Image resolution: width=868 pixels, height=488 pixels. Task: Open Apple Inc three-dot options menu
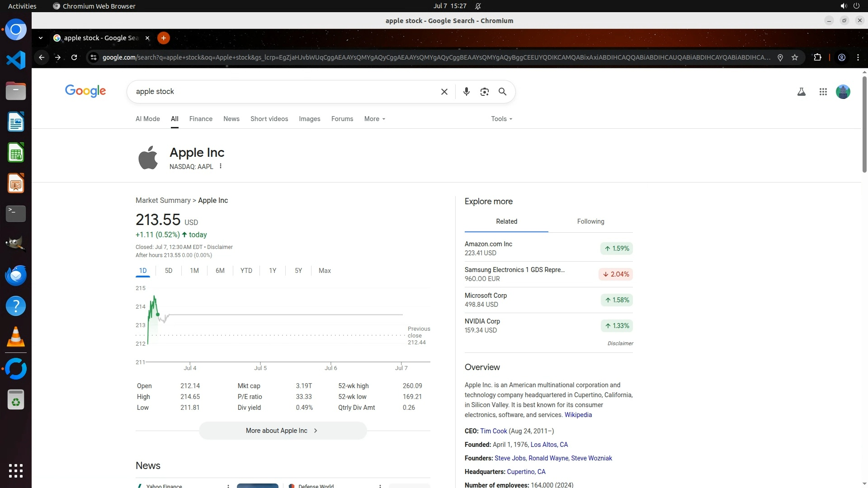coord(221,166)
